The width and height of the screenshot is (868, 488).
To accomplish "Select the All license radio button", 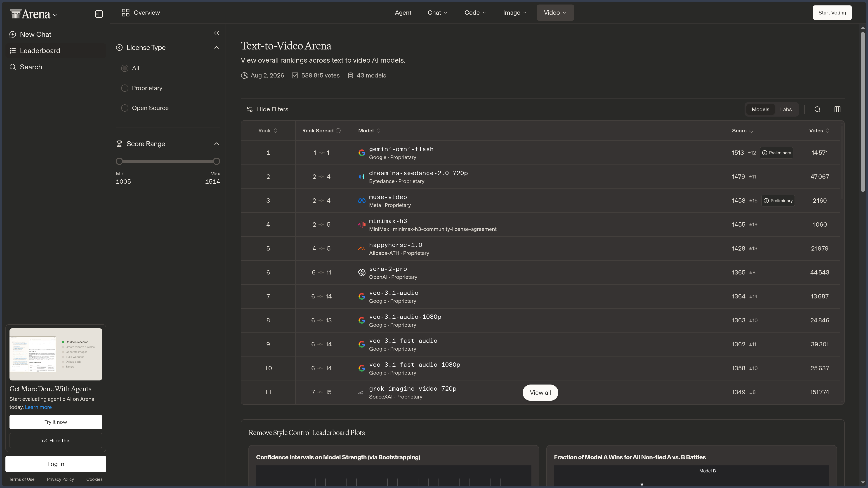I will tap(125, 68).
